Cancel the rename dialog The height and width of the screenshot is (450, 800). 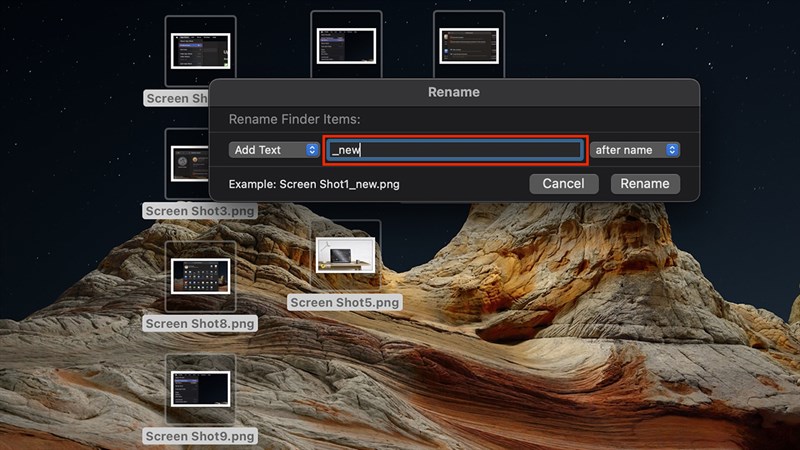[x=563, y=184]
